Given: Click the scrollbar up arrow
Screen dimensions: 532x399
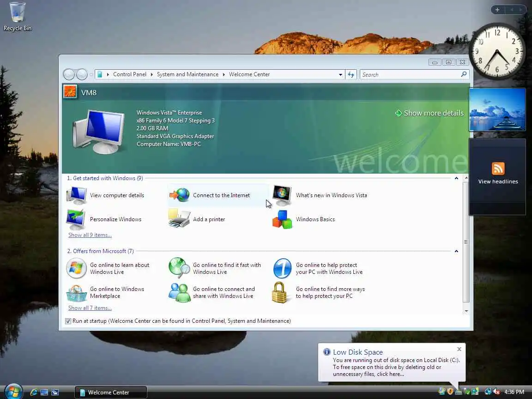Looking at the screenshot, I should 466,178.
